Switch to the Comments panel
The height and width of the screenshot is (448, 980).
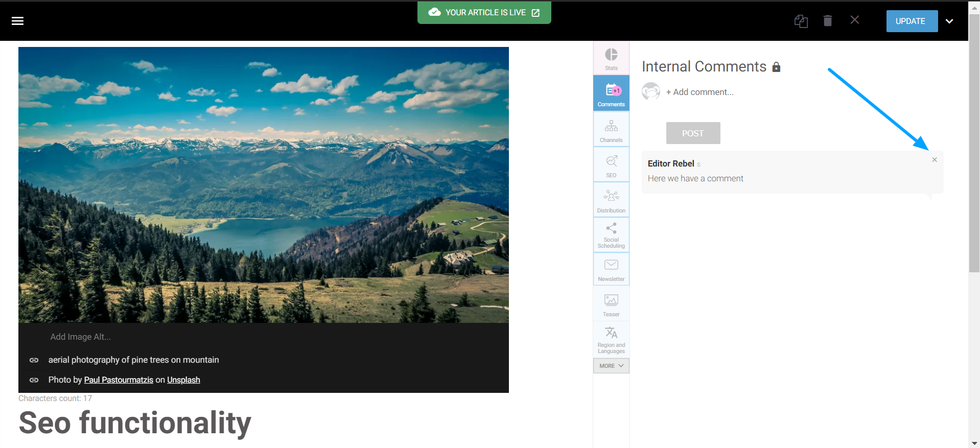[611, 93]
